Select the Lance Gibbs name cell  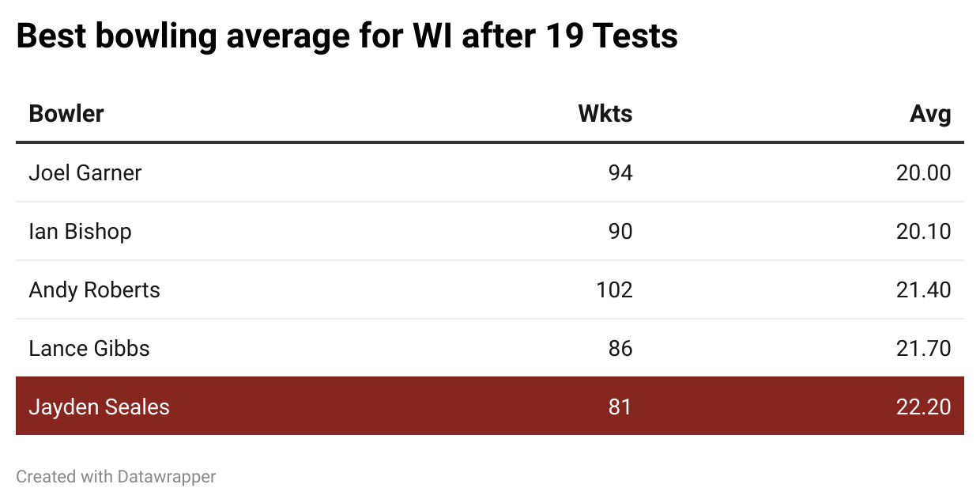[x=89, y=349]
